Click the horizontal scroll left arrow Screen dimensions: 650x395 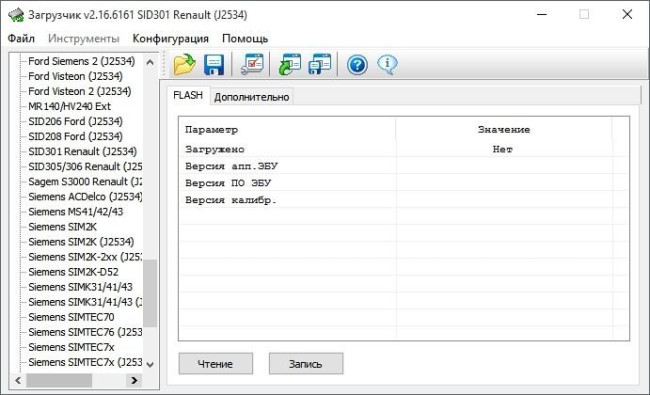18,380
